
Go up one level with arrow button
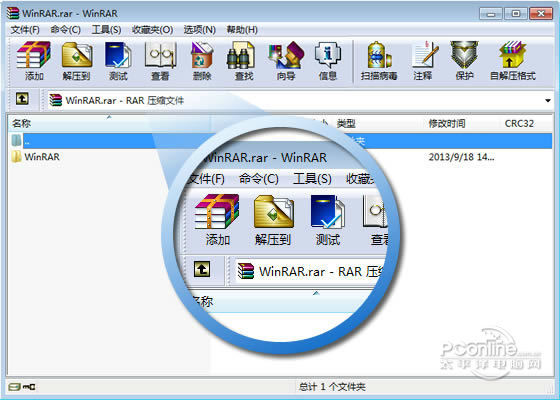(22, 99)
